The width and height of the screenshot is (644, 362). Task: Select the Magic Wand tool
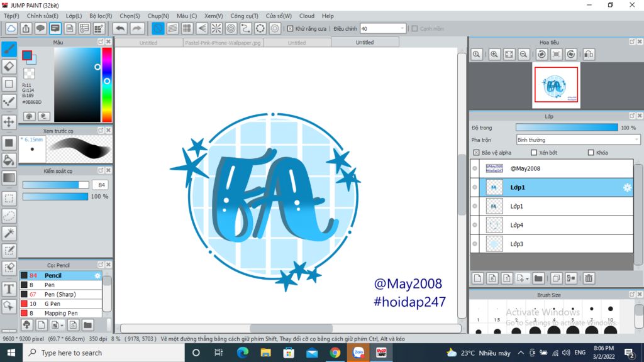[x=9, y=233]
